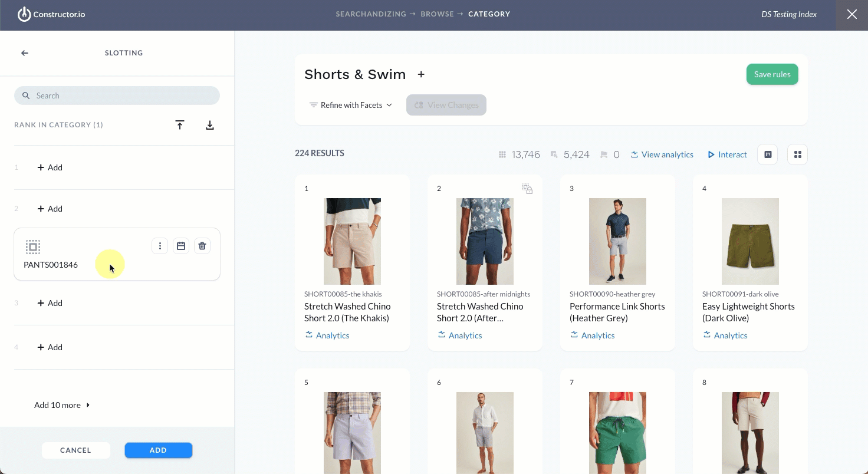Add an item to slot 2
Viewport: 868px width, 474px height.
pos(50,209)
